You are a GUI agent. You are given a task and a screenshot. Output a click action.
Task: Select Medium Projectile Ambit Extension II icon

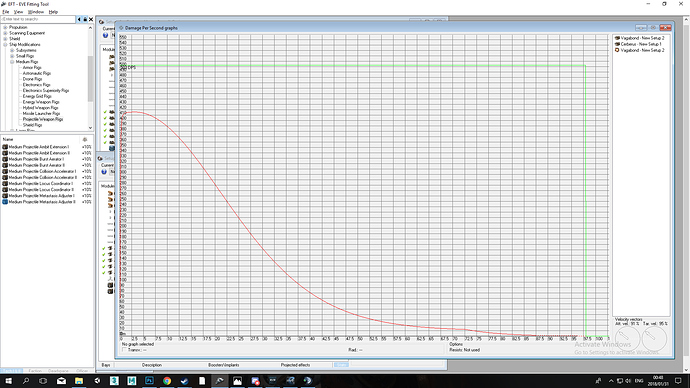tap(5, 153)
